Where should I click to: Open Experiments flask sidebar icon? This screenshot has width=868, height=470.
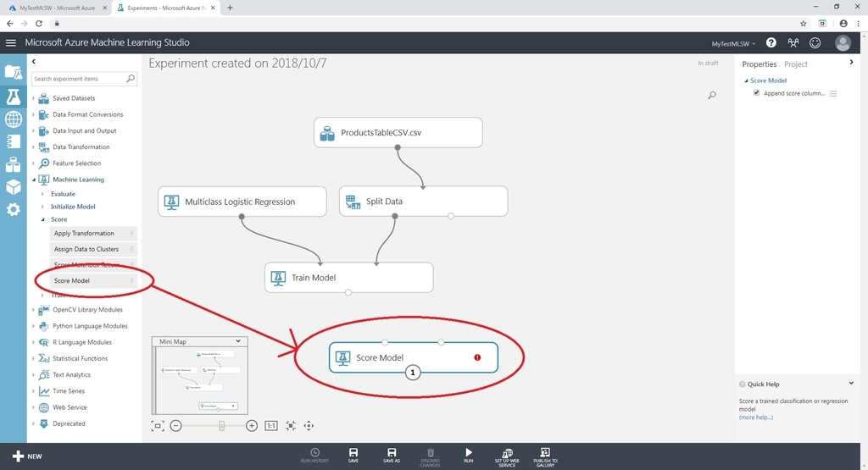pos(13,97)
